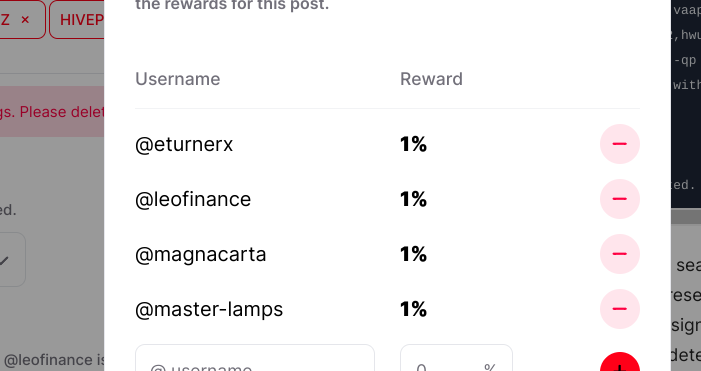Image resolution: width=701 pixels, height=371 pixels.
Task: Select @leofinance in the beneficiaries list
Action: [x=193, y=199]
